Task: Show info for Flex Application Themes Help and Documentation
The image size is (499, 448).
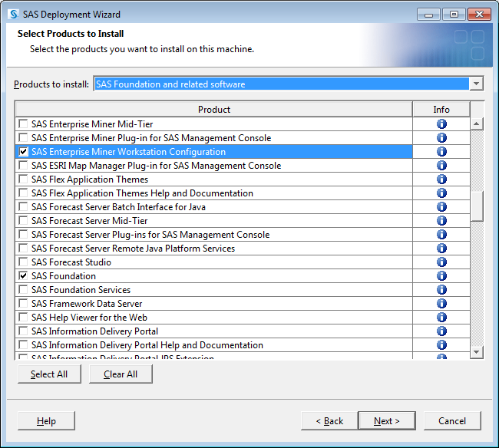Action: (441, 193)
